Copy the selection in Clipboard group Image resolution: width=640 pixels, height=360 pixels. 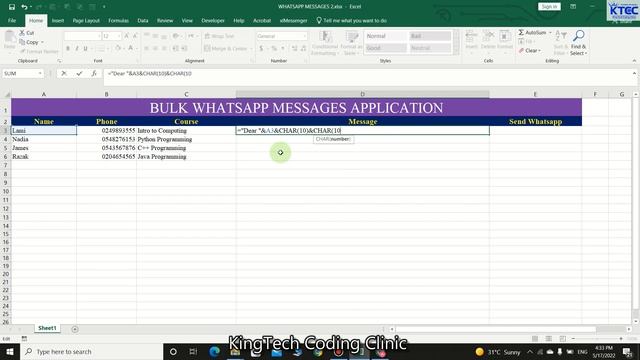click(29, 42)
